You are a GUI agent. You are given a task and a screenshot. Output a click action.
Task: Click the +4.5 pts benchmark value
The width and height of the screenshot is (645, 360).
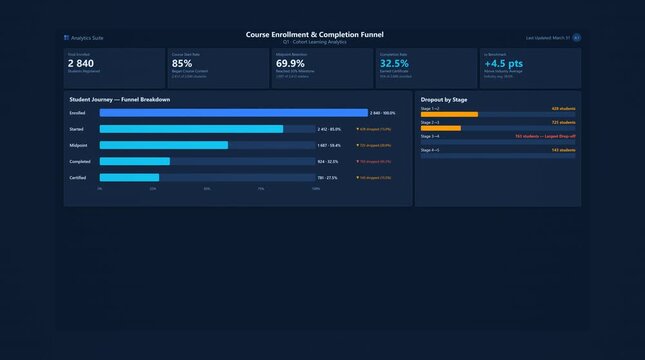[x=503, y=63]
